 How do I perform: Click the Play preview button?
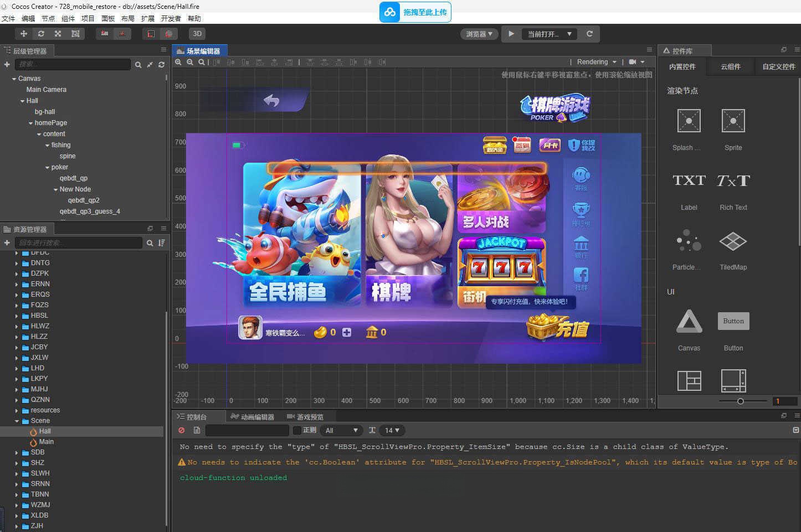pos(511,34)
